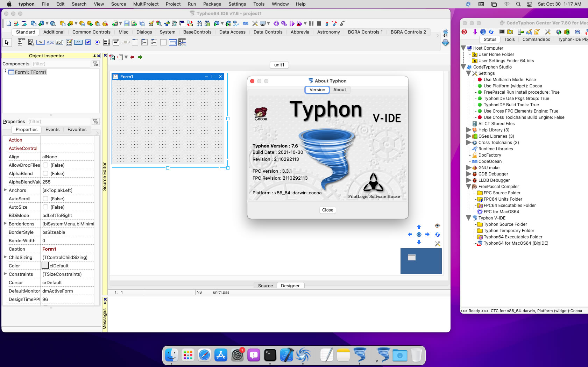Open Safari from the macOS Dock

[x=204, y=355]
